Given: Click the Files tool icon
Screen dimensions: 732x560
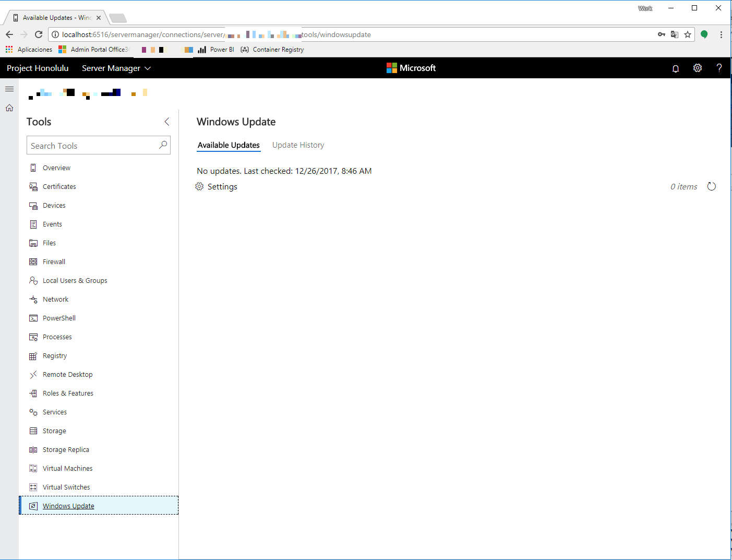Looking at the screenshot, I should tap(33, 243).
